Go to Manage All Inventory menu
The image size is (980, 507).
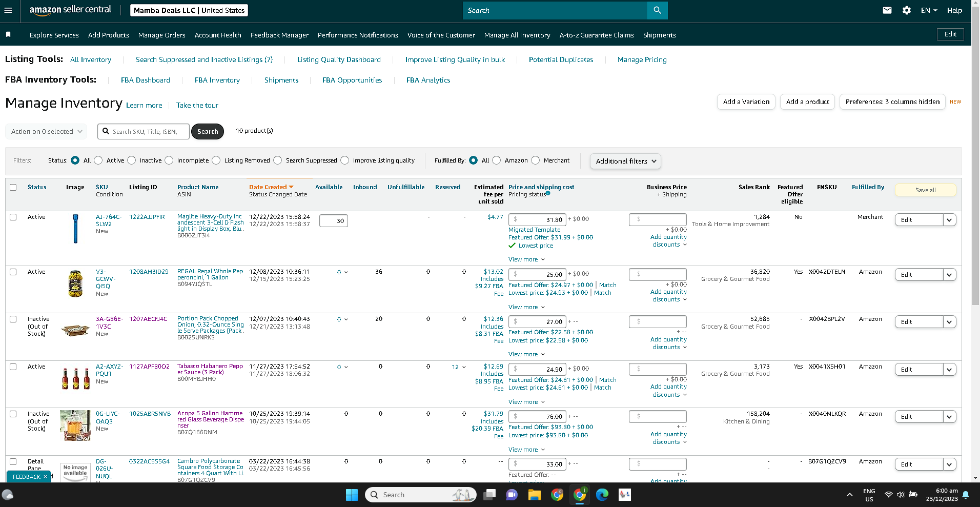517,35
